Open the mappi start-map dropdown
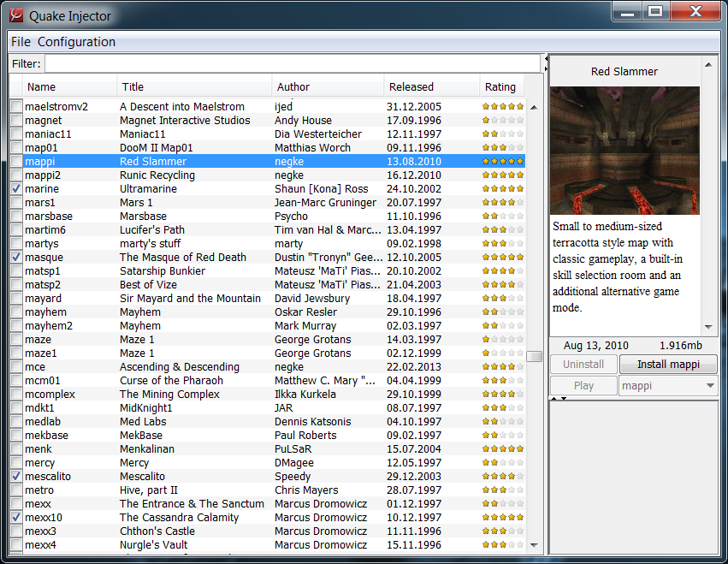The width and height of the screenshot is (728, 564). [667, 386]
